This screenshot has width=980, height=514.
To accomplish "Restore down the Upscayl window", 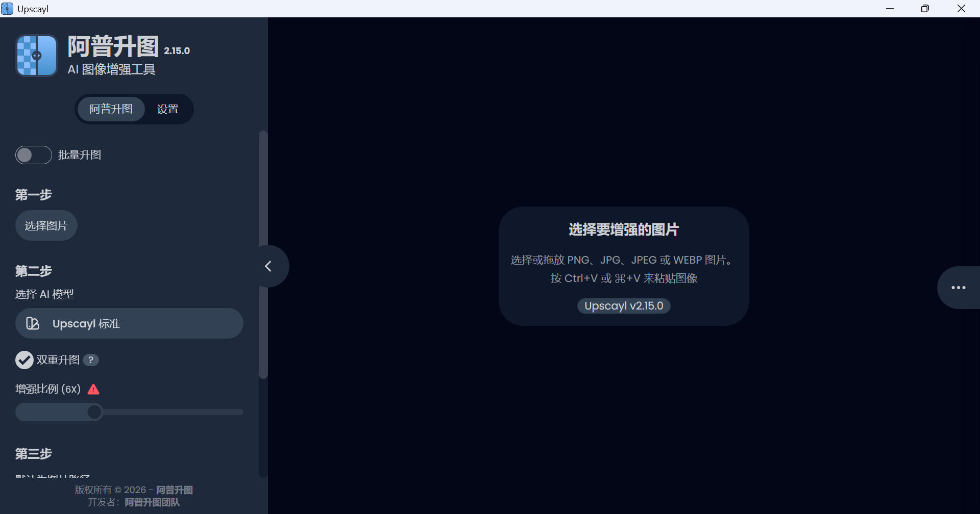I will pyautogui.click(x=925, y=9).
